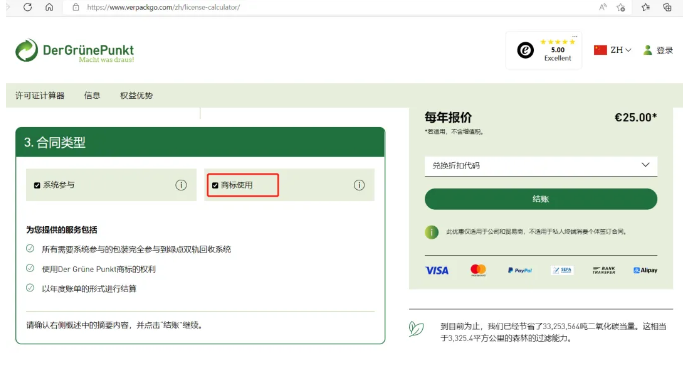Show info for 系统参与 option
690x369 pixels.
coord(181,185)
